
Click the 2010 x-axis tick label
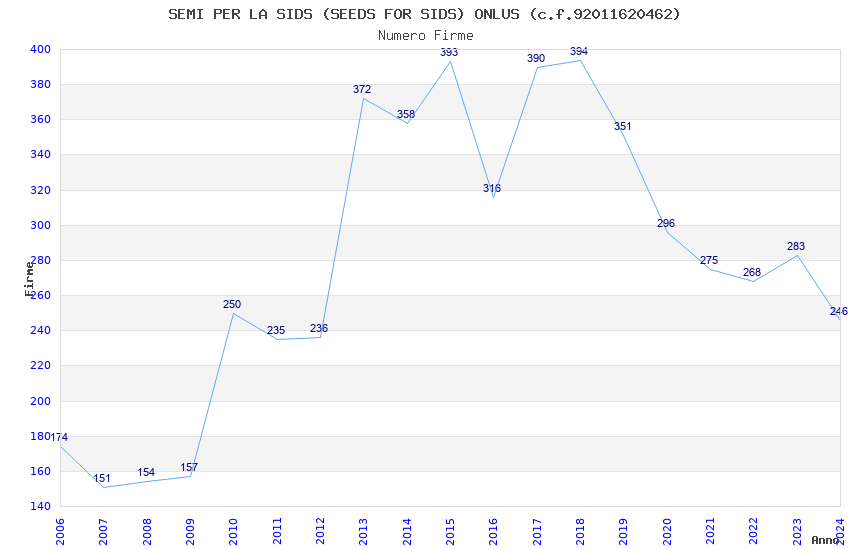click(x=234, y=531)
